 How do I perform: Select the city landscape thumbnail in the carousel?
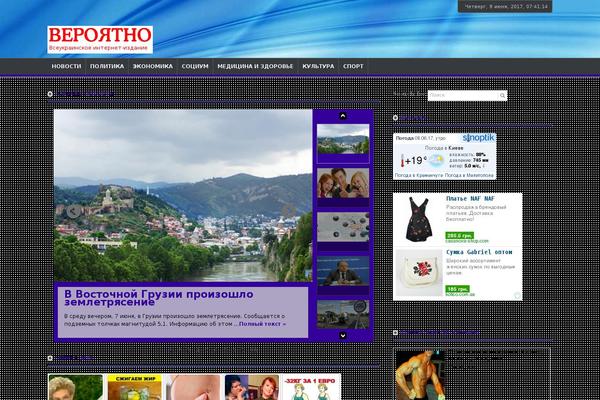342,140
